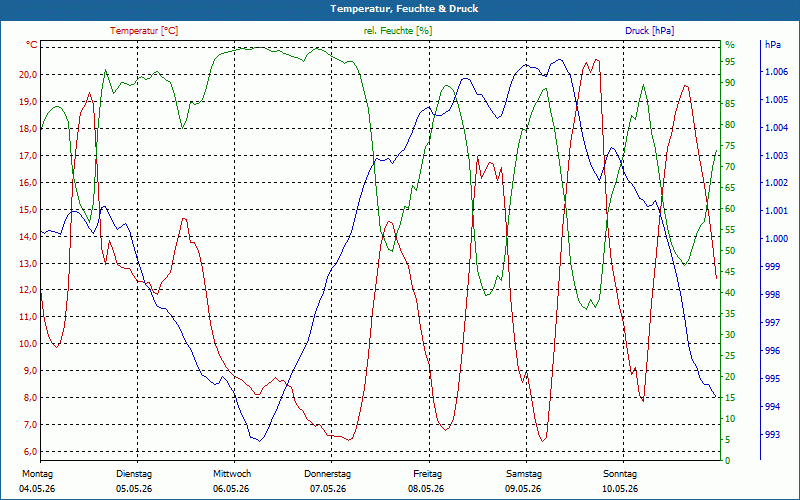Click the 1.000 value on pressure axis

point(777,239)
